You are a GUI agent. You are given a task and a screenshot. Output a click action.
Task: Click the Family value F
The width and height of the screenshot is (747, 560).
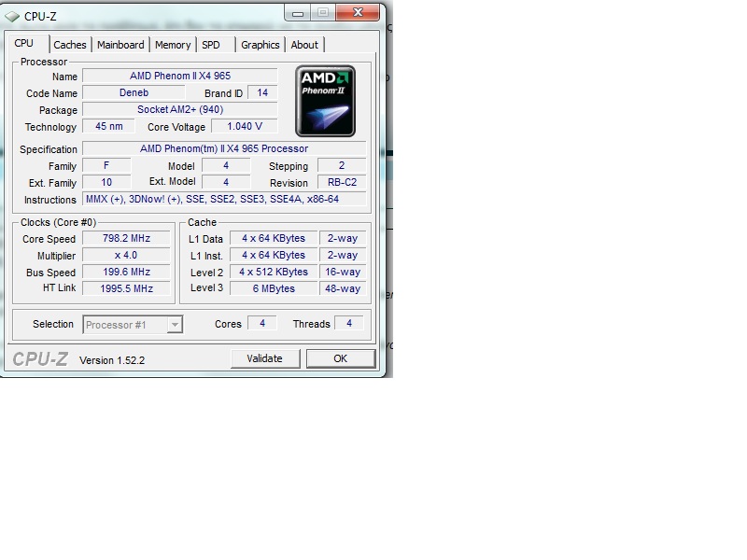click(106, 165)
